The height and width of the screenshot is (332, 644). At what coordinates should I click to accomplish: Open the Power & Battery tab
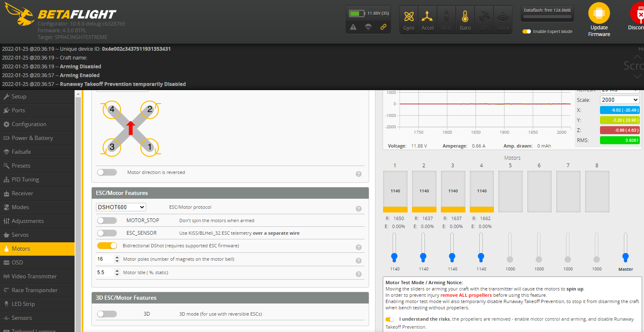37,138
